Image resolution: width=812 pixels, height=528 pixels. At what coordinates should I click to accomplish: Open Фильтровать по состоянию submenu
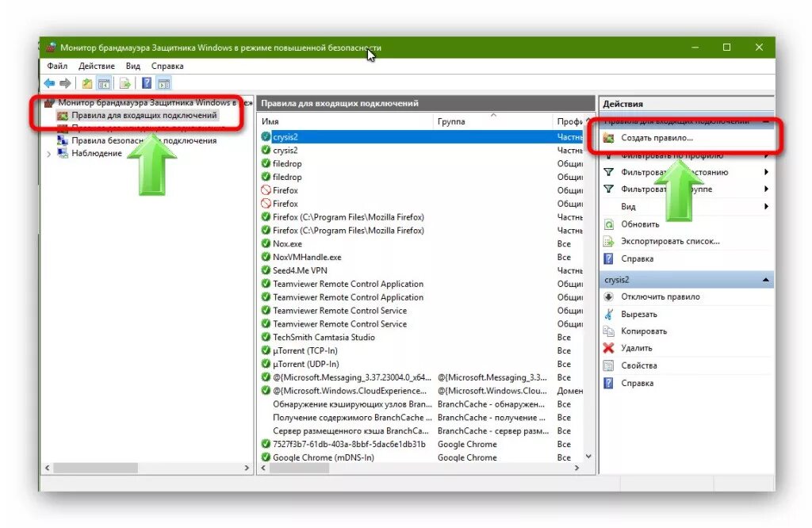(x=687, y=172)
